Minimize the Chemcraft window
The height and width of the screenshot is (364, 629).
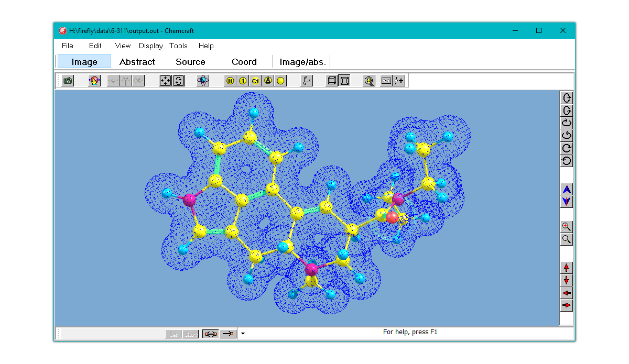click(515, 30)
